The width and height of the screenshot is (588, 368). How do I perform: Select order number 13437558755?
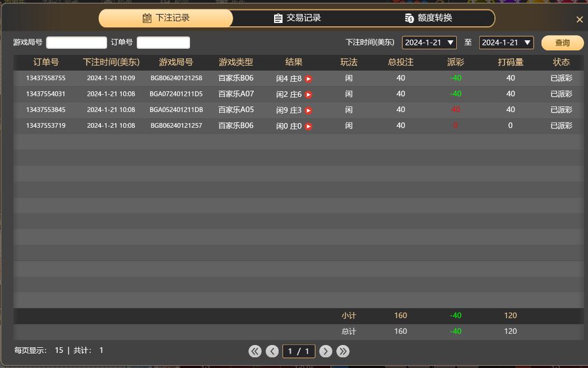click(x=46, y=78)
